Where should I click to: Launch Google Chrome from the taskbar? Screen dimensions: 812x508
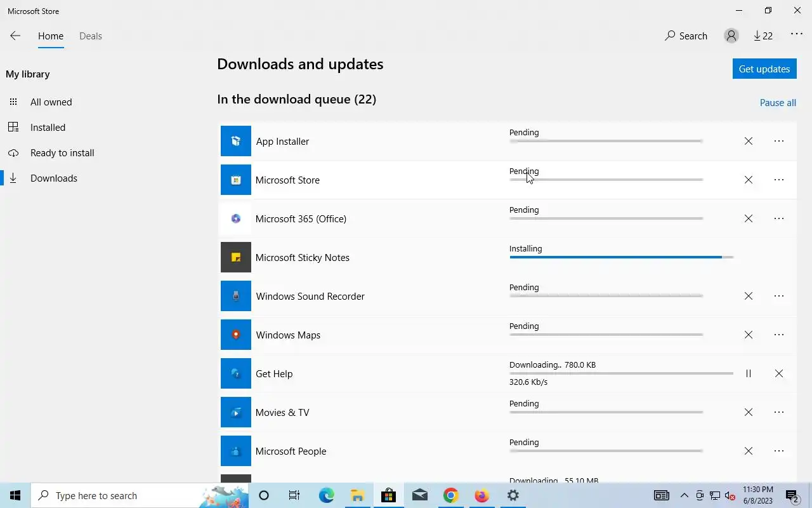450,496
